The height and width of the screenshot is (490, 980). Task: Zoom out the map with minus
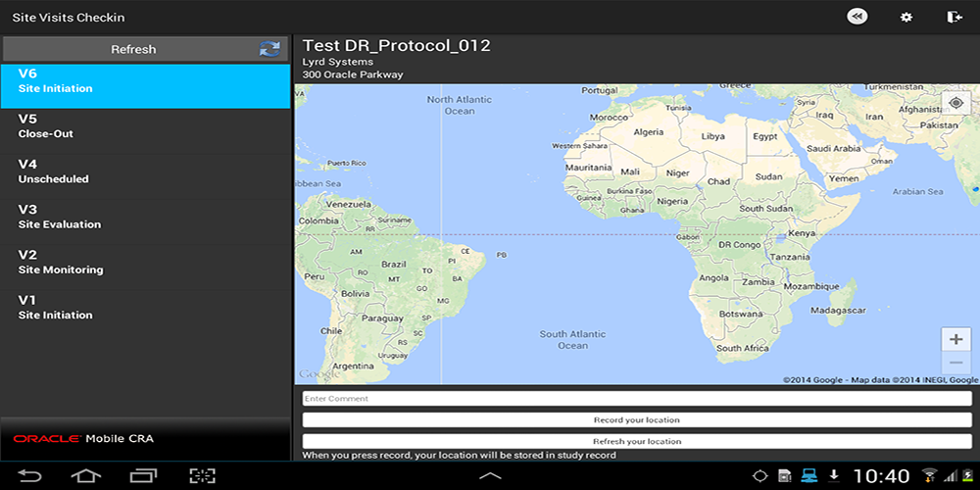tap(955, 364)
